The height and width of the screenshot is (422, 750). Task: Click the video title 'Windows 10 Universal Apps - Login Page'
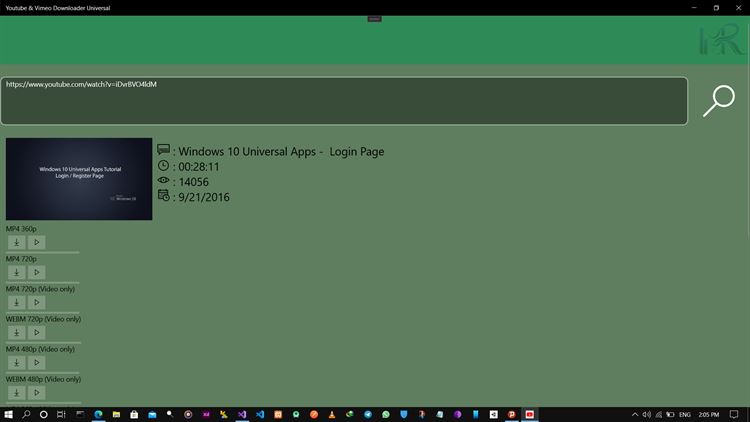pos(281,152)
